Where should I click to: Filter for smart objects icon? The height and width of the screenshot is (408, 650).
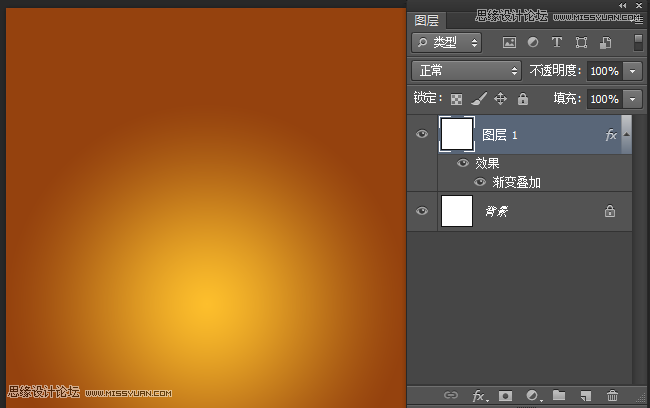pos(605,42)
